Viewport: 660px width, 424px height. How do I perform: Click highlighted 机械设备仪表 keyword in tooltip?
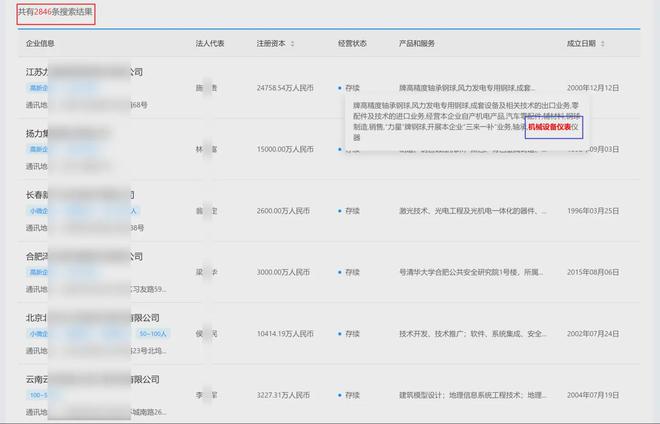click(548, 127)
